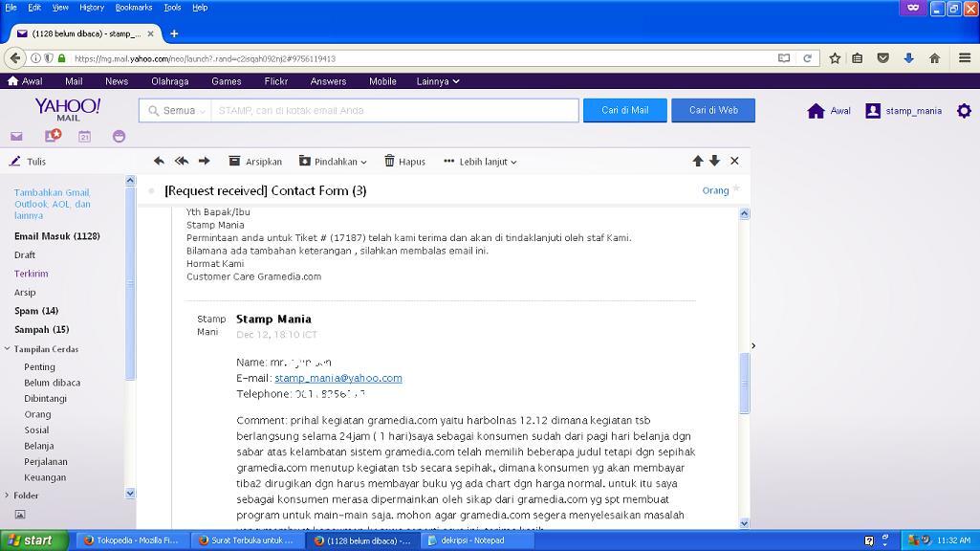980x551 pixels.
Task: Open Flickr in Yahoo navigation bar
Action: tap(275, 81)
